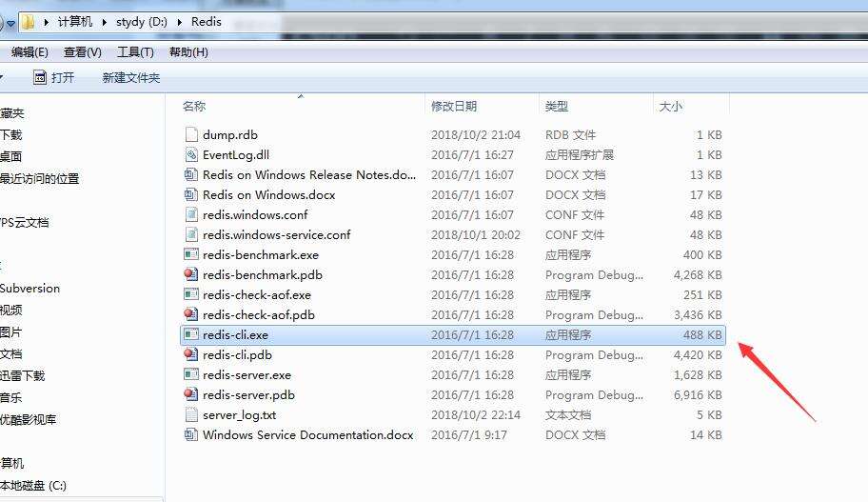Viewport: 868px width, 502px height.
Task: Click the redis-benchmark.exe application icon
Action: pos(191,255)
